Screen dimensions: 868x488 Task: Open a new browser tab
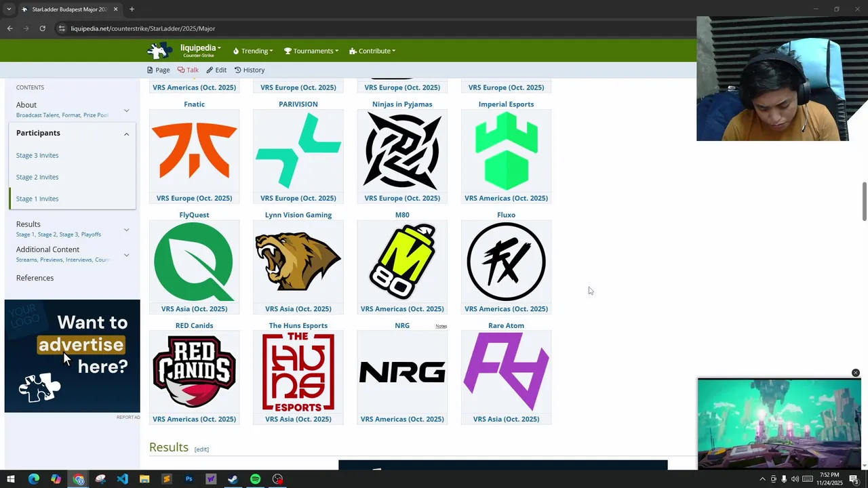[x=132, y=9]
